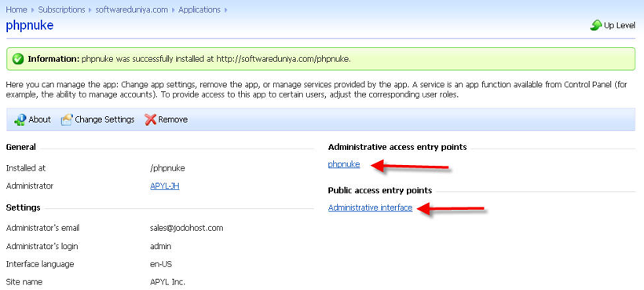Image resolution: width=644 pixels, height=290 pixels.
Task: Click the phpnuke page title
Action: (30, 25)
